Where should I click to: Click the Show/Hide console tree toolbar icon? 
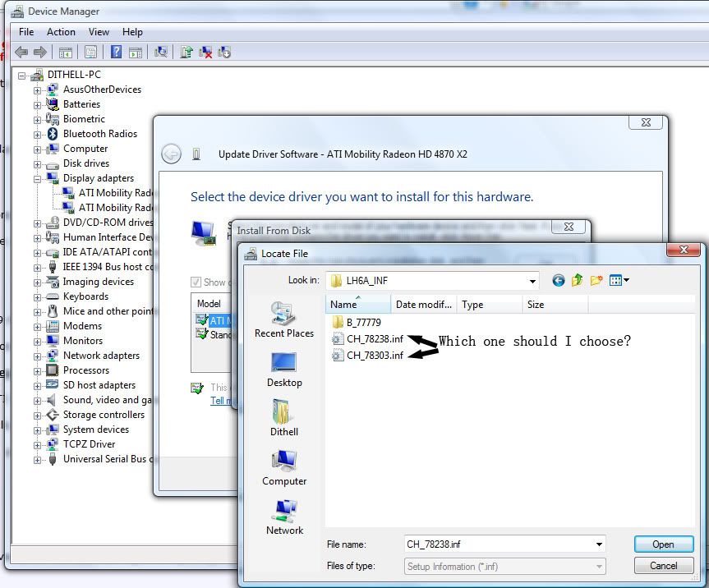(x=66, y=53)
